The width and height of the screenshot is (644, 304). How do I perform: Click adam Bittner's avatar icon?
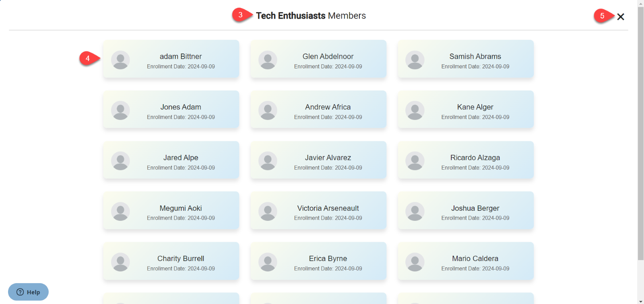[120, 60]
